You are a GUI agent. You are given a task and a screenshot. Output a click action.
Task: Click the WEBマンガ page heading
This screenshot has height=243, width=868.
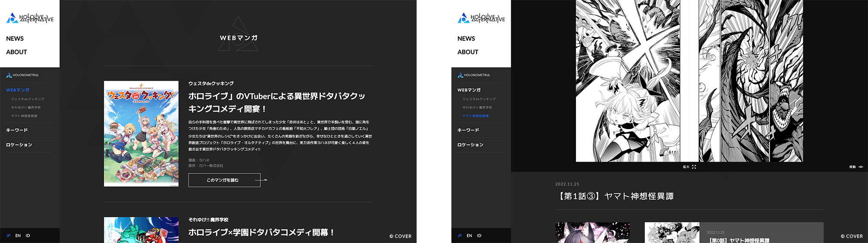click(238, 38)
